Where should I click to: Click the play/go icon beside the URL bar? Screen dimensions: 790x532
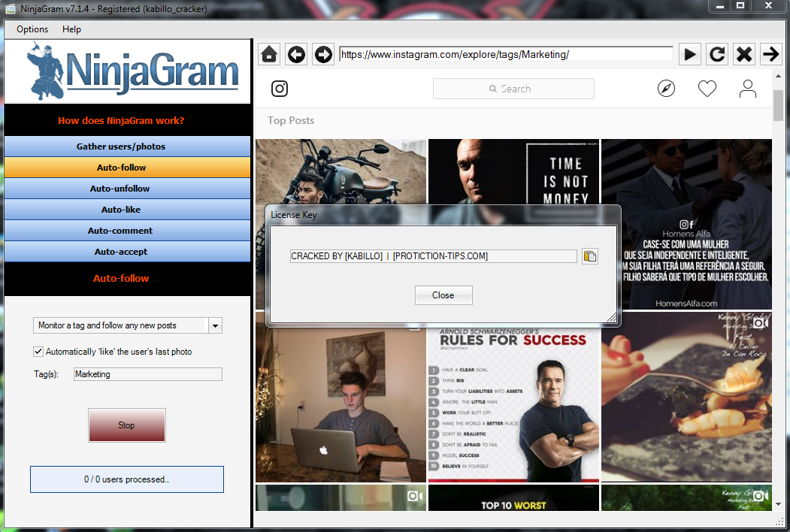coord(690,54)
